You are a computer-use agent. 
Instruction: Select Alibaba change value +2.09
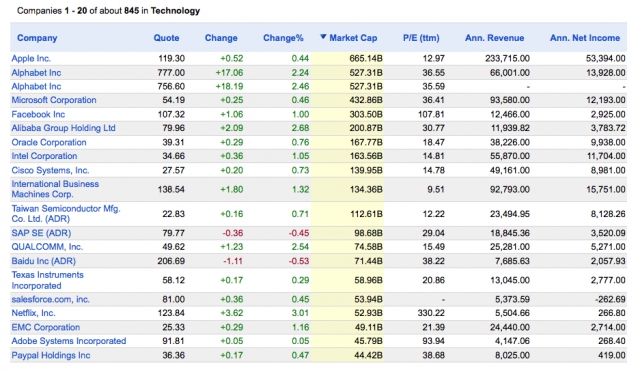(231, 128)
